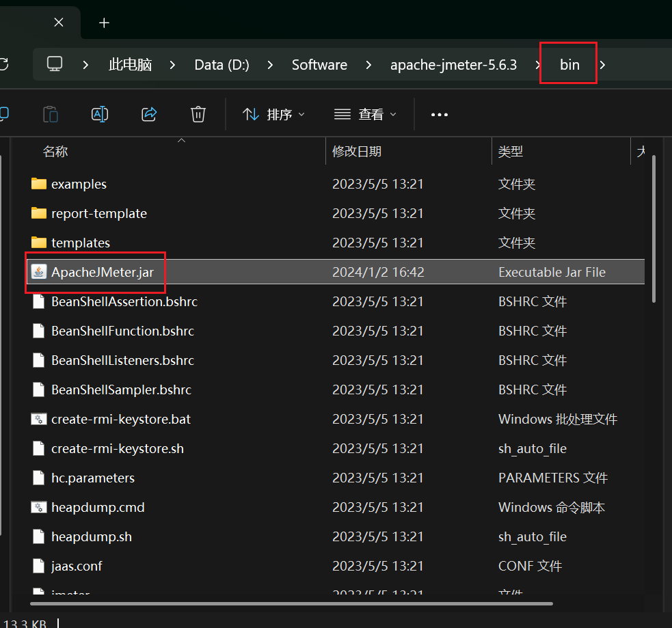Click the horizontal scrollbar of file list
This screenshot has height=628, width=672.
point(291,603)
